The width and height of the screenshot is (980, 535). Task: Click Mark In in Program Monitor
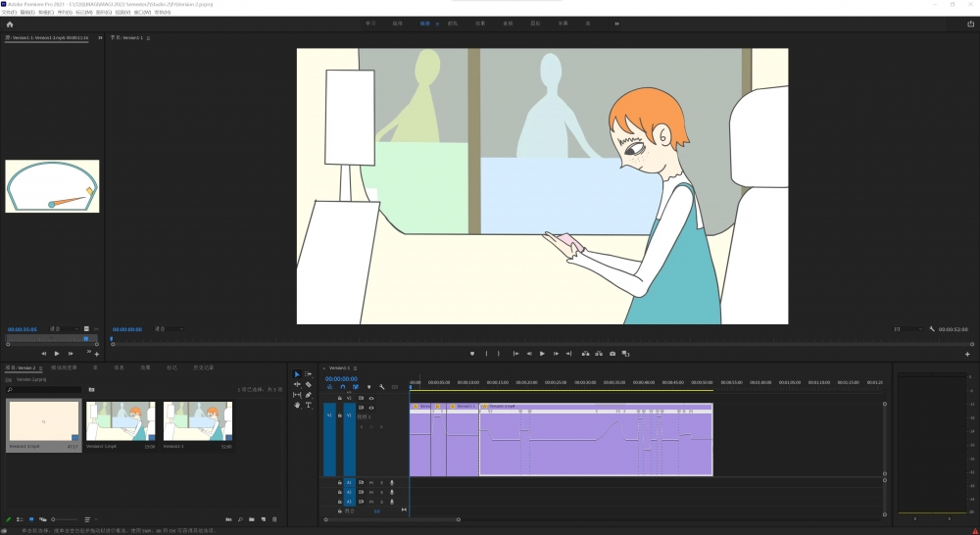coord(486,354)
